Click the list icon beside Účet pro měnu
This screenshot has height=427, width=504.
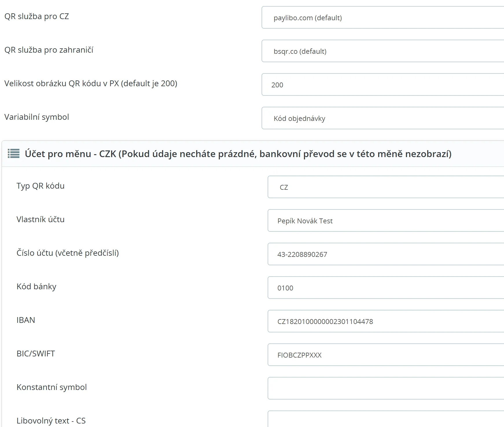click(14, 154)
